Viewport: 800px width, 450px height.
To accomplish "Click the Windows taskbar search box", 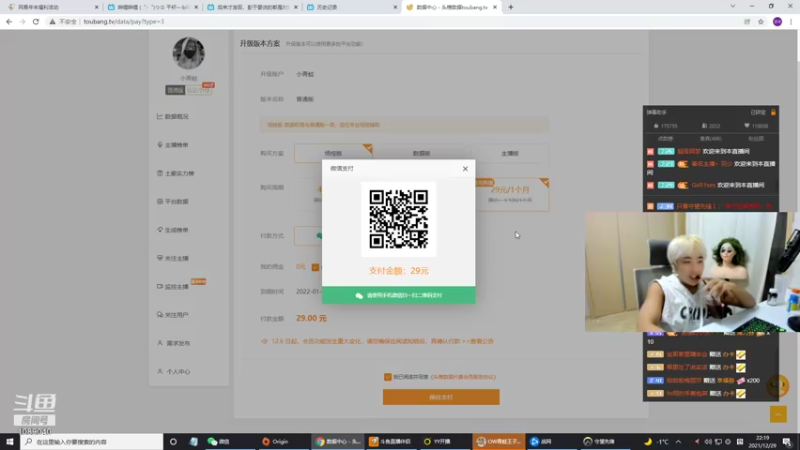I will coord(92,441).
